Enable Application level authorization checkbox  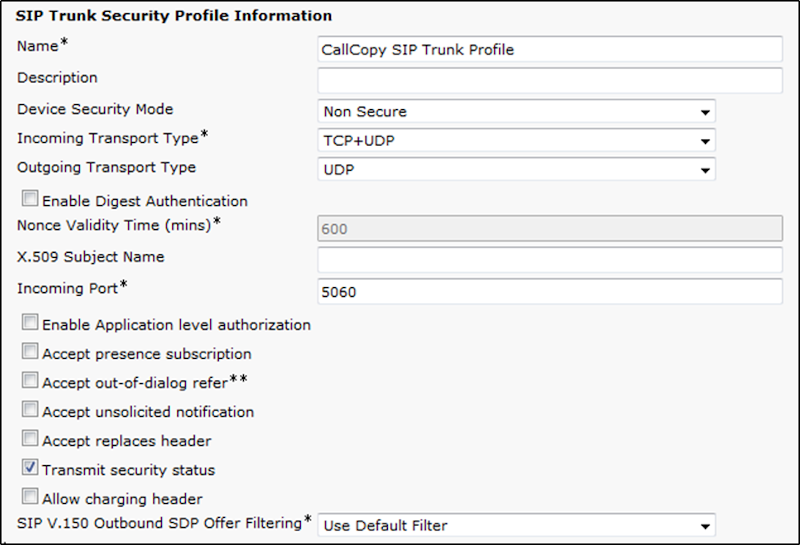point(30,322)
